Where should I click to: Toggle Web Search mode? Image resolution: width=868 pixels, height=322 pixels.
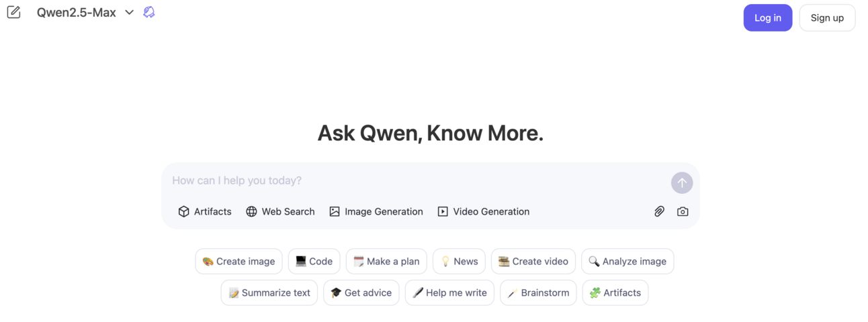[x=280, y=211]
